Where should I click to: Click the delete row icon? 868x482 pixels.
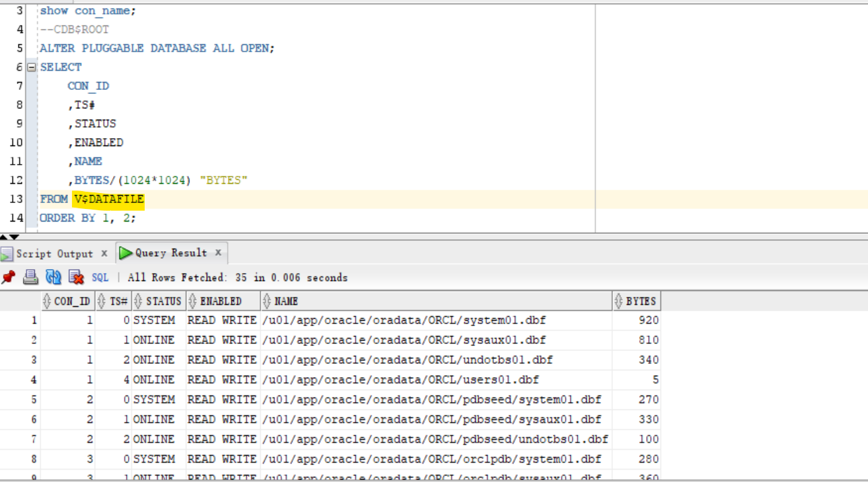tap(76, 277)
